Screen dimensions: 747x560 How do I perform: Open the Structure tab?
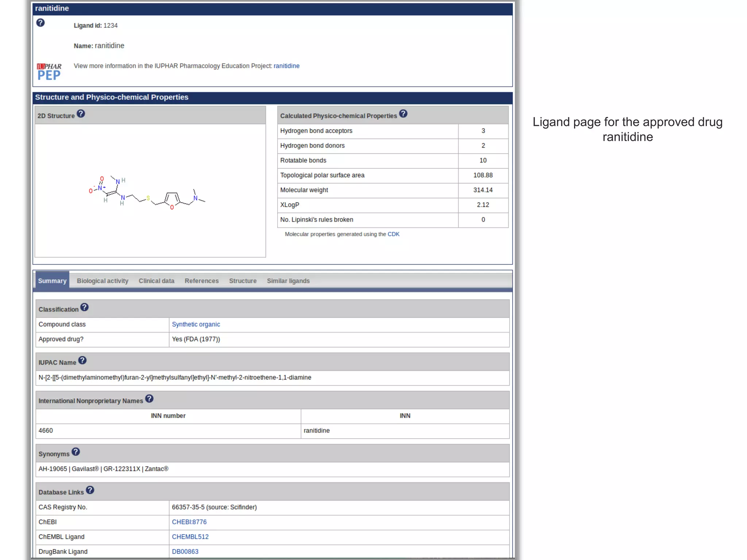point(243,281)
